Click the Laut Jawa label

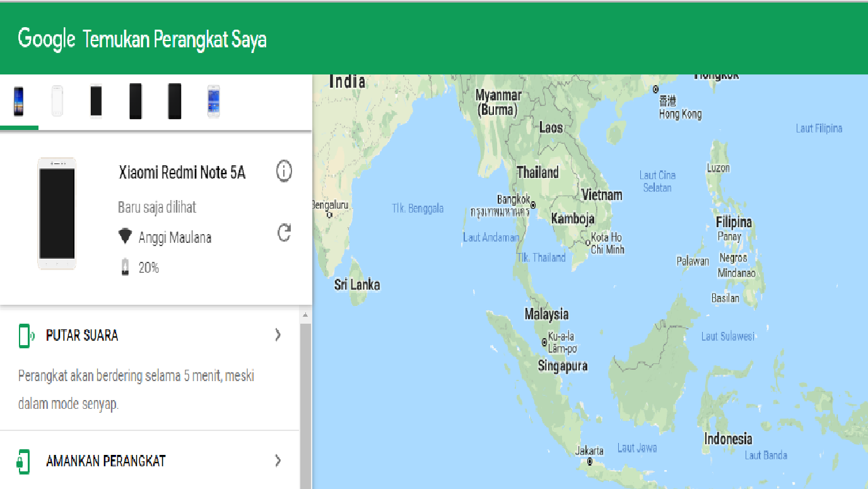(637, 448)
